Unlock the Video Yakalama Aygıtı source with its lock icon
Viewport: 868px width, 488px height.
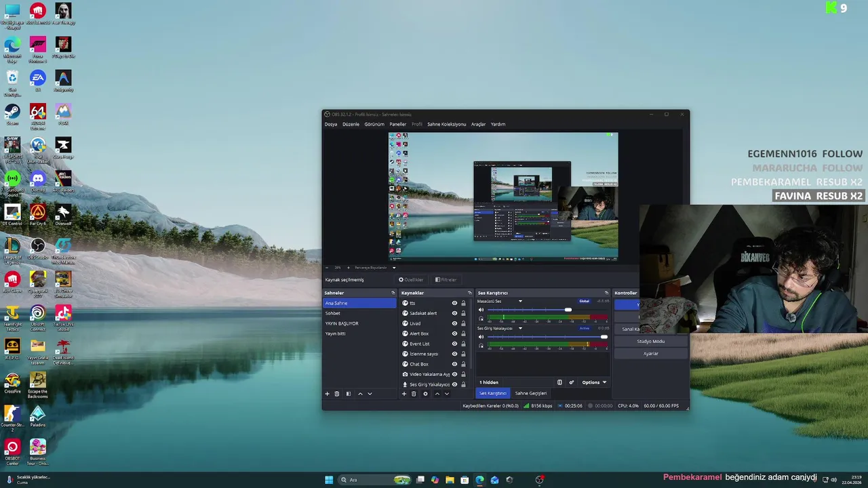coord(463,374)
